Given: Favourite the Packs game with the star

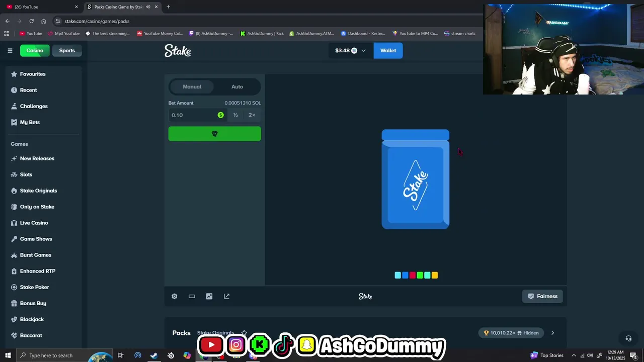Looking at the screenshot, I should (x=244, y=333).
